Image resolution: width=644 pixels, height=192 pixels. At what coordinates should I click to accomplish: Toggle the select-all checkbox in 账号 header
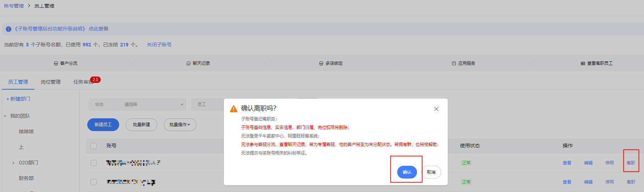click(94, 146)
